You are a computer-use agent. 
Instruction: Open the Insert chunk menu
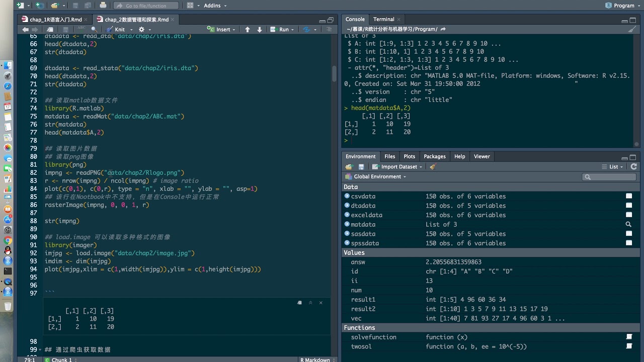[x=222, y=30]
